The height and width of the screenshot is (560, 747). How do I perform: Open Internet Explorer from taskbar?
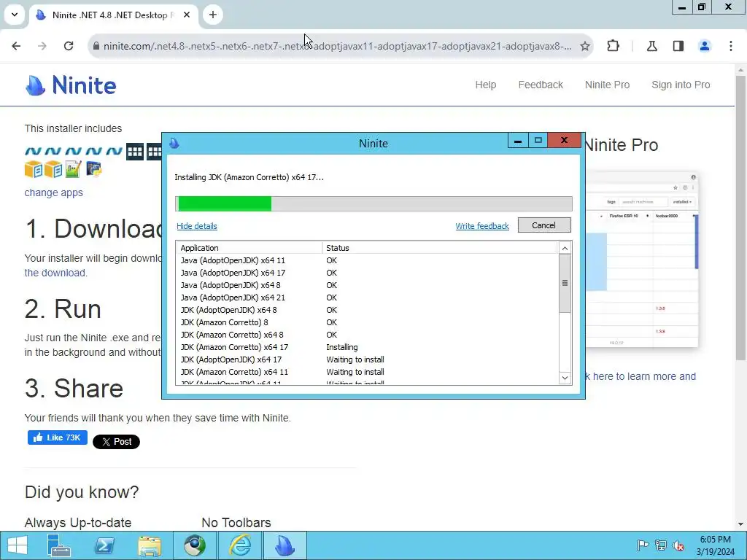coord(240,545)
